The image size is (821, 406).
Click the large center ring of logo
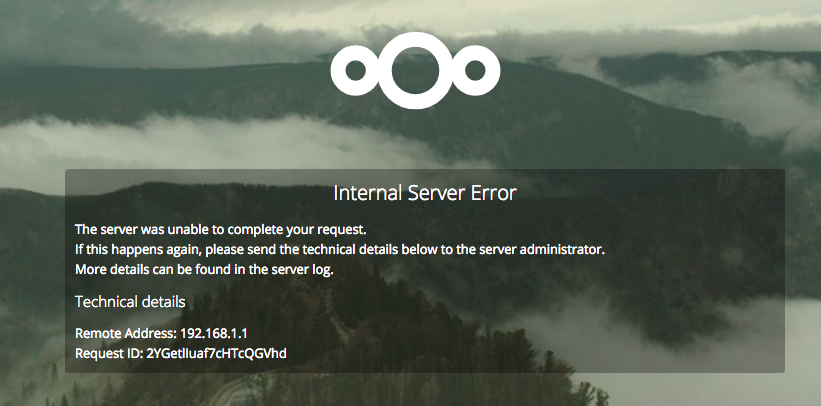pyautogui.click(x=415, y=70)
